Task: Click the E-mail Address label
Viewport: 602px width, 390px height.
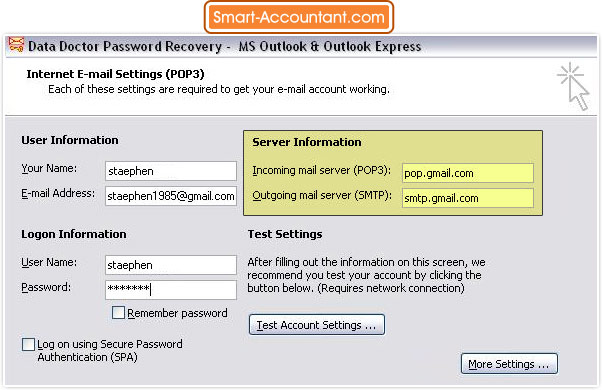Action: pos(58,193)
